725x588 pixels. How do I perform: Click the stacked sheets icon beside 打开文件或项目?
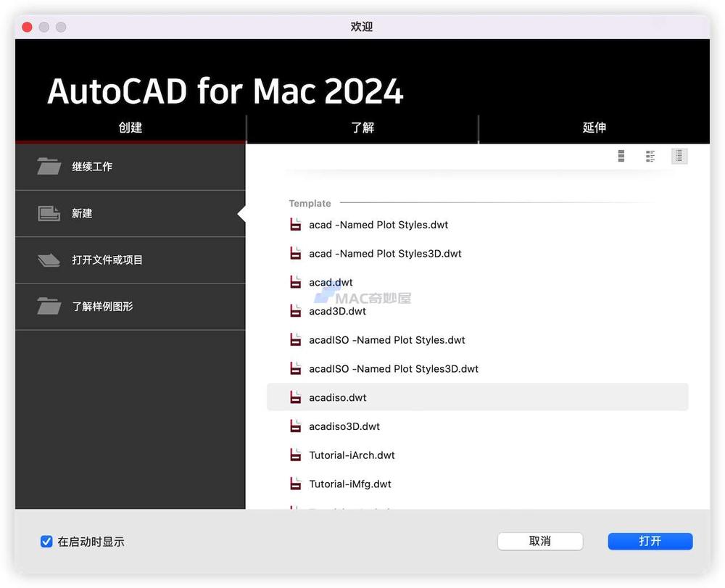click(x=49, y=260)
